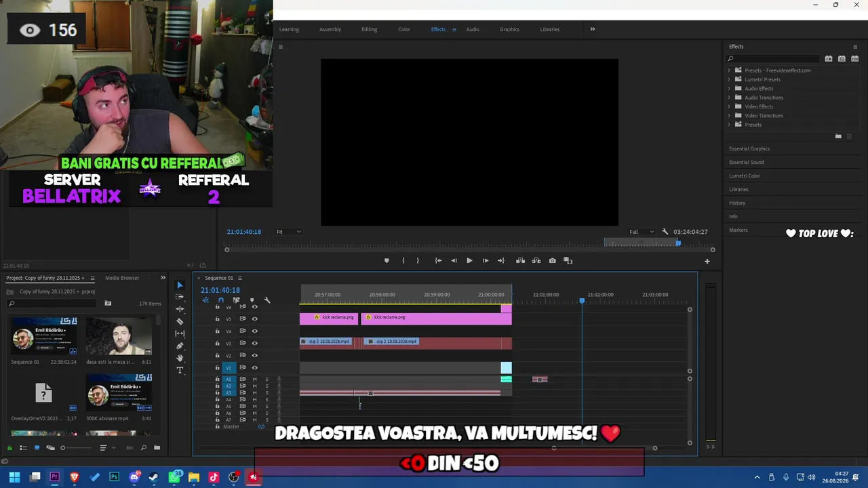Image resolution: width=868 pixels, height=488 pixels.
Task: Solo audio track A2
Action: point(267,386)
